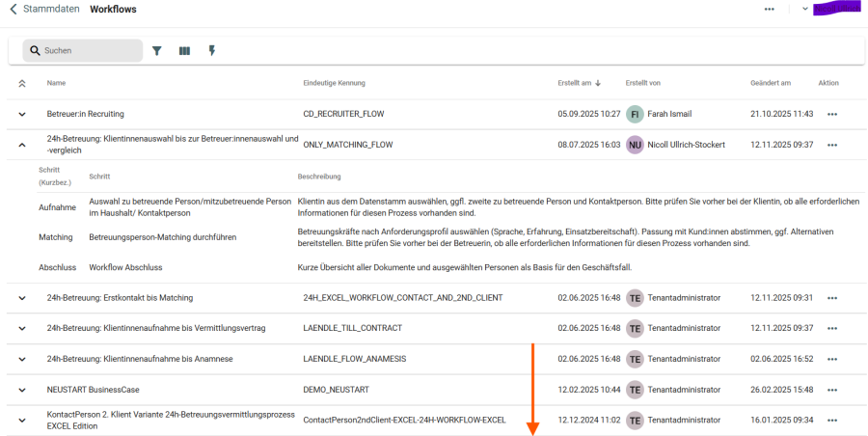Viewport: 868px width, 436px height.
Task: Click the 05.09.2025 10:27 creation date
Action: [589, 114]
